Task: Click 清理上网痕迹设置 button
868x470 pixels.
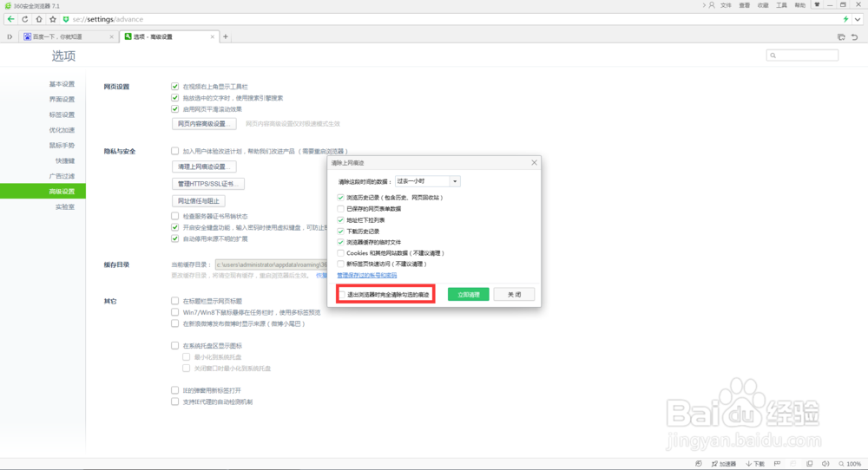Action: (x=204, y=166)
